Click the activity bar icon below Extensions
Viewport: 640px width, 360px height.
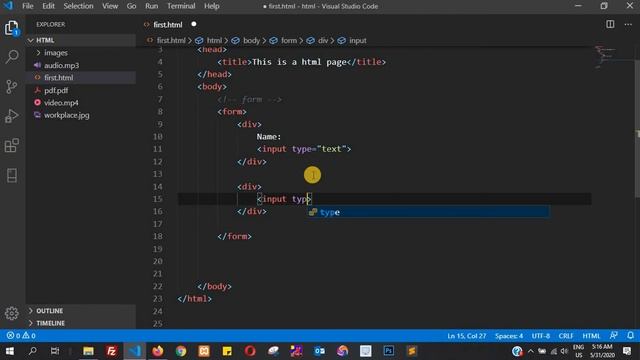pos(12,176)
